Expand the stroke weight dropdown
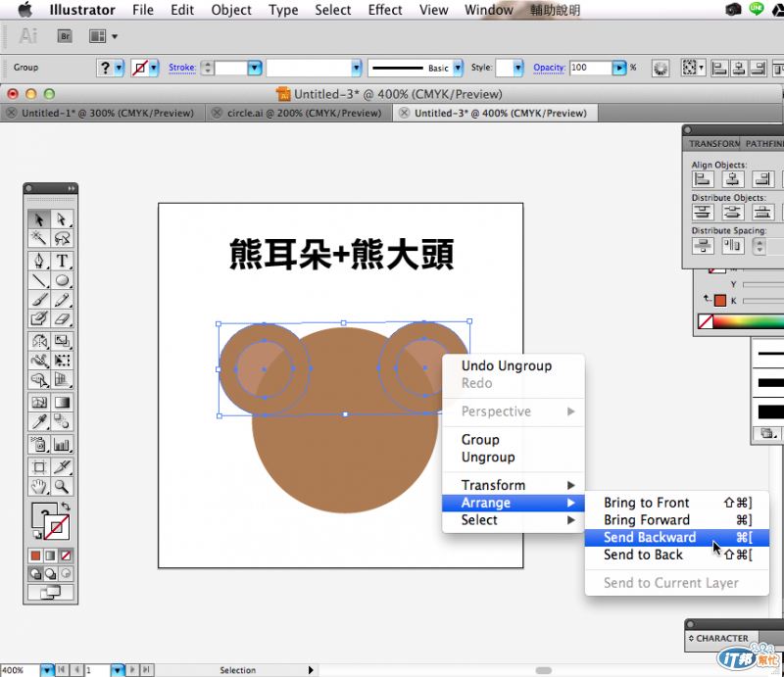This screenshot has height=677, width=784. 255,68
